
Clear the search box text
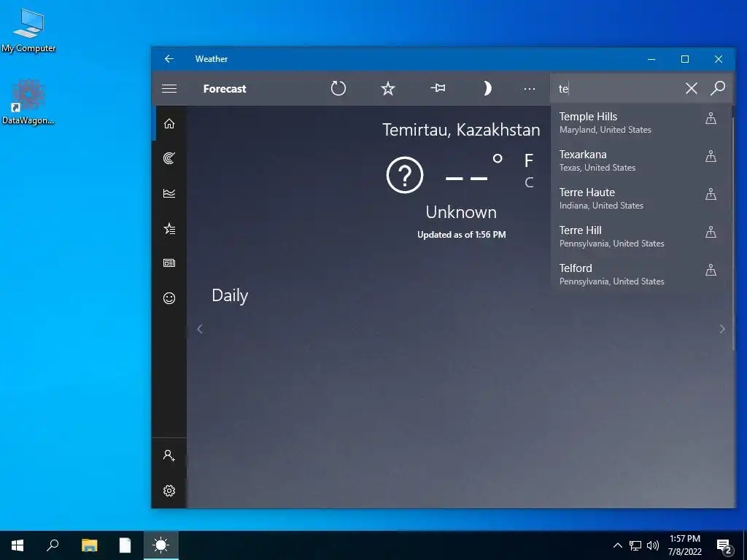tap(692, 88)
